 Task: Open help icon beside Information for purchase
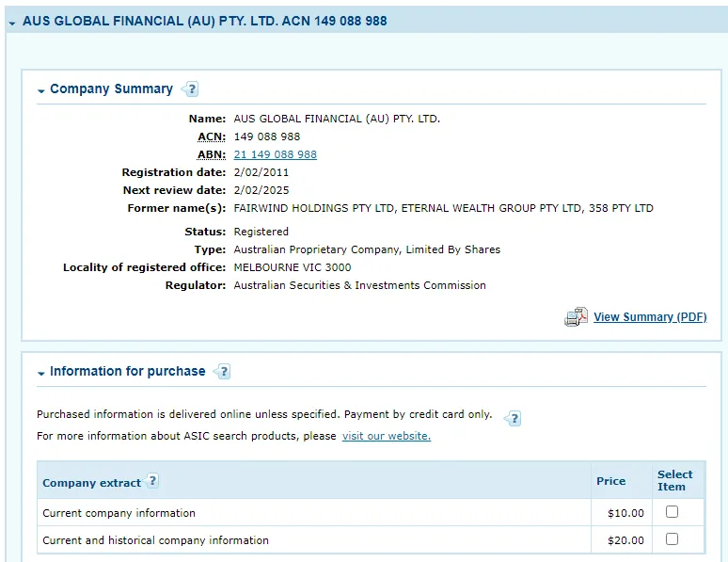click(x=223, y=372)
